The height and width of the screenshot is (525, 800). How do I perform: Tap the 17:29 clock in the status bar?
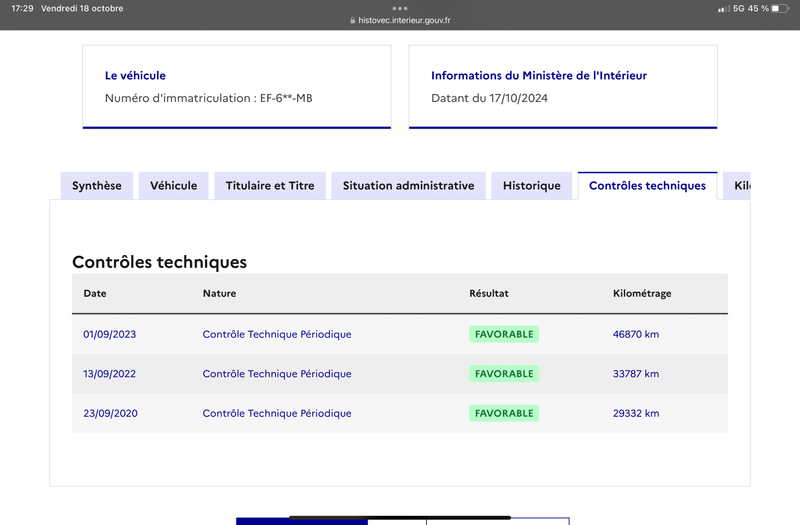pos(22,9)
